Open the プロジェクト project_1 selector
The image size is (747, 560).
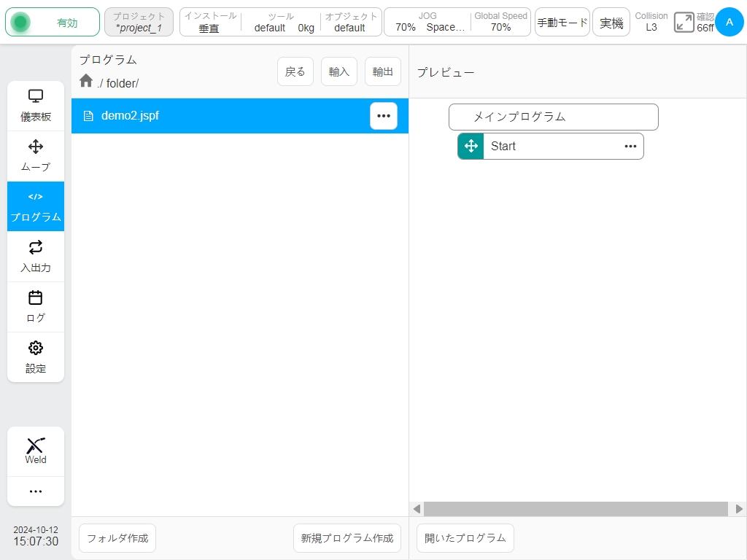click(x=139, y=22)
